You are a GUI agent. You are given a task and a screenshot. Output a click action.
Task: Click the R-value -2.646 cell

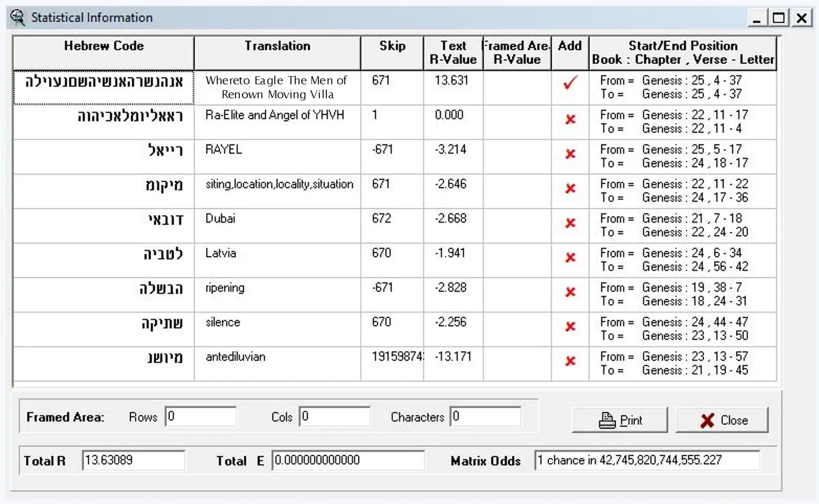pos(453,191)
